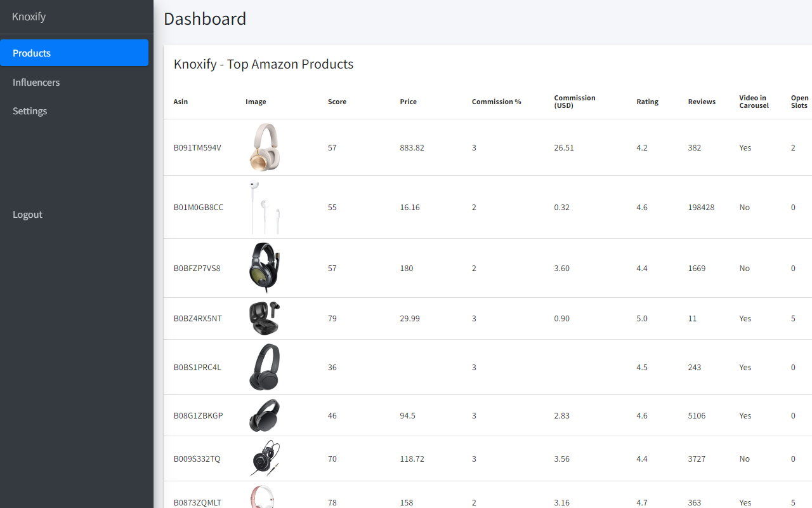Select ASIN B091TM594V

[197, 147]
